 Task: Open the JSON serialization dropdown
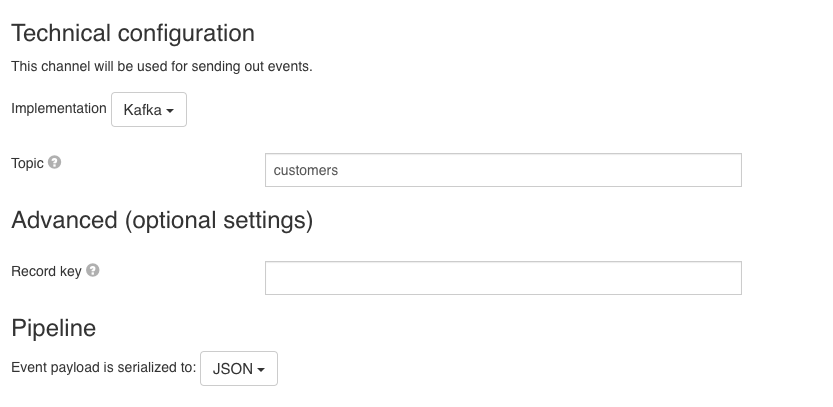pyautogui.click(x=238, y=368)
